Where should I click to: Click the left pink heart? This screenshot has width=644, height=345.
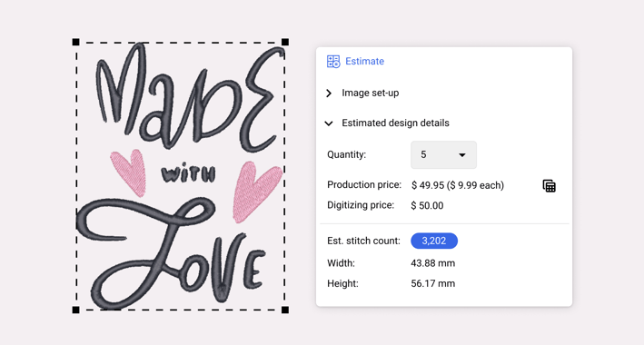click(129, 172)
